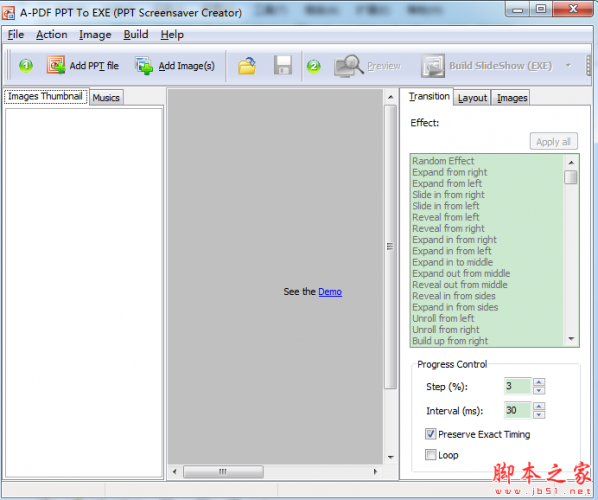Click preview scroll left arrow
The width and height of the screenshot is (598, 500).
(x=175, y=472)
